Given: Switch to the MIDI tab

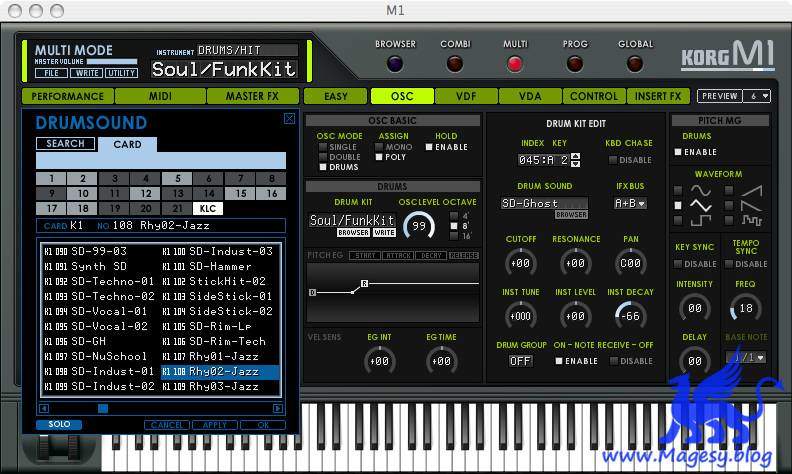Looking at the screenshot, I should 160,96.
